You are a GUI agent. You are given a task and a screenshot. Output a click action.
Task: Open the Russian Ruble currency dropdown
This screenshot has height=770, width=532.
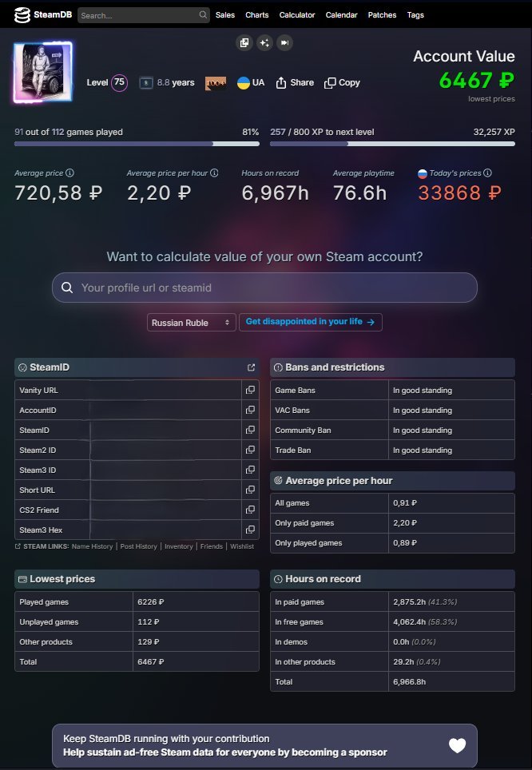191,322
